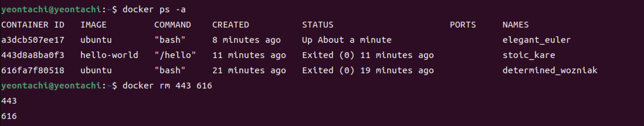Screen dimensions: 644x126
Task: Click the STATUS column header
Action: [x=318, y=25]
